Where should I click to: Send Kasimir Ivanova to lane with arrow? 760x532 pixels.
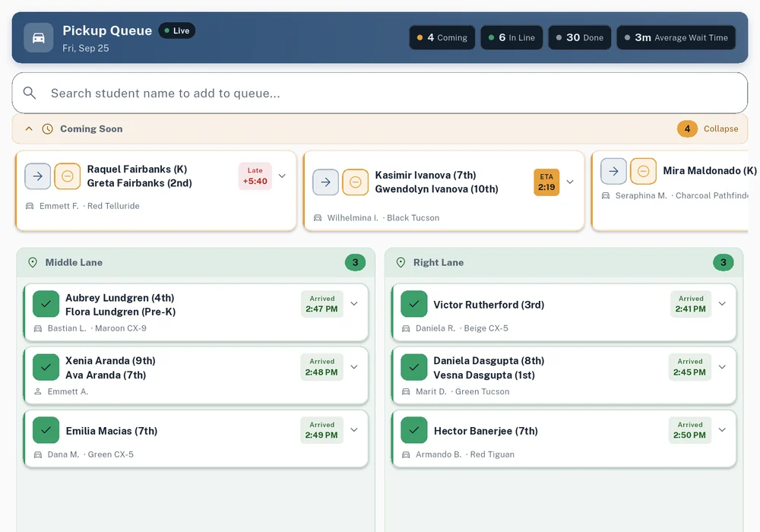tap(326, 182)
